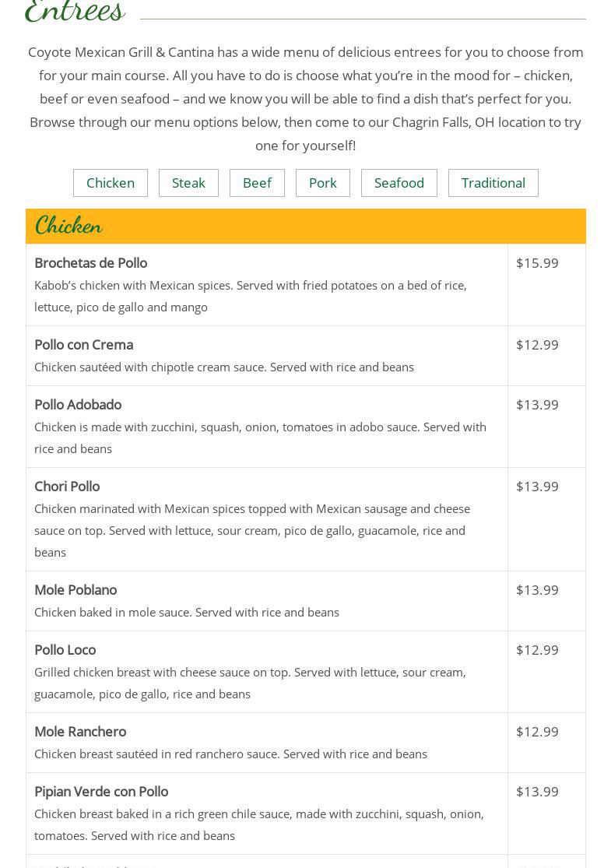This screenshot has height=868, width=611.
Task: Open the Pork menu section
Action: click(322, 183)
